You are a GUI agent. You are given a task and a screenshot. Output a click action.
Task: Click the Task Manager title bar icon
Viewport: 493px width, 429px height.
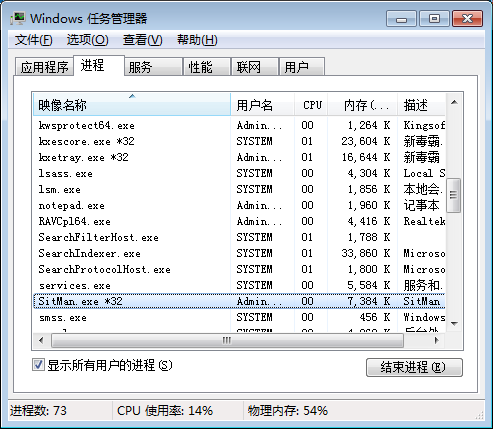pos(18,18)
